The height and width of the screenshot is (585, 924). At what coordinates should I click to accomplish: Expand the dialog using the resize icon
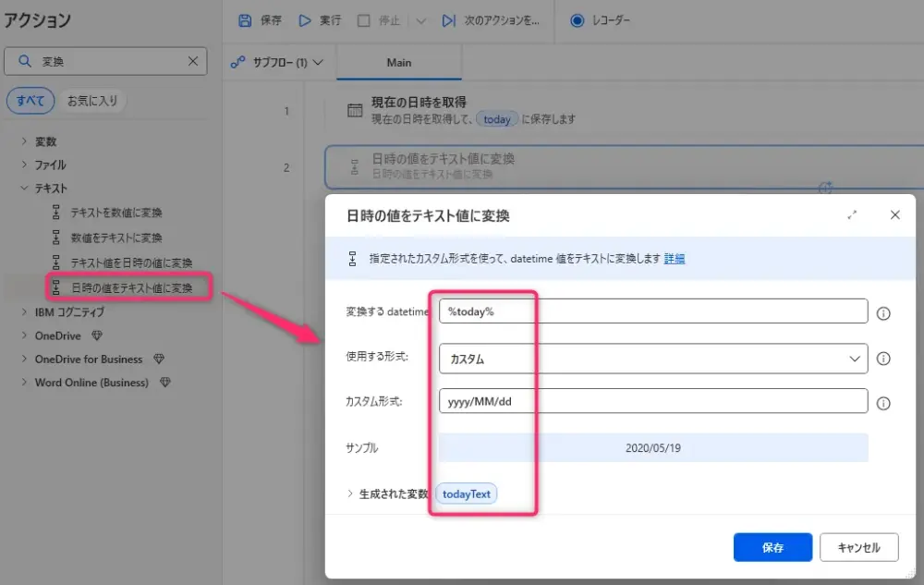(x=852, y=214)
